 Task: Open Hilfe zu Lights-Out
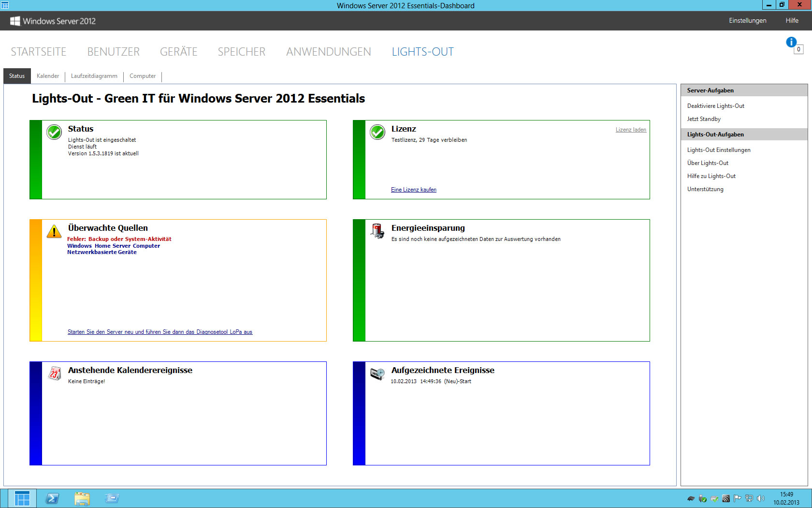[x=711, y=176]
